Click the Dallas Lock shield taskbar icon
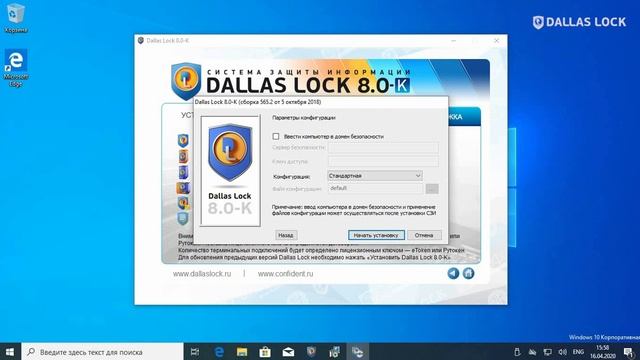 (311, 352)
